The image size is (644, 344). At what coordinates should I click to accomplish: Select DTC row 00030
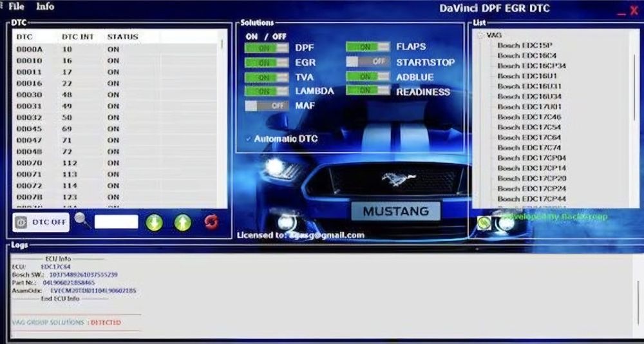pyautogui.click(x=116, y=95)
